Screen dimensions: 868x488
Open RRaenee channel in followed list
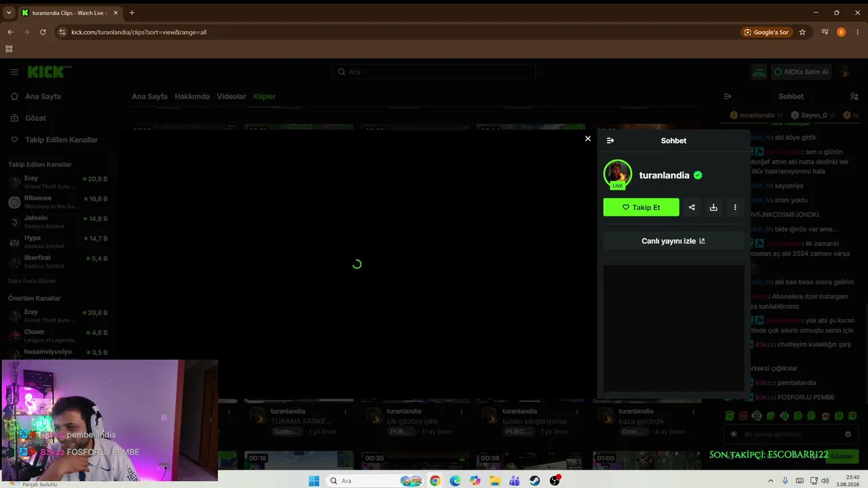coord(58,202)
